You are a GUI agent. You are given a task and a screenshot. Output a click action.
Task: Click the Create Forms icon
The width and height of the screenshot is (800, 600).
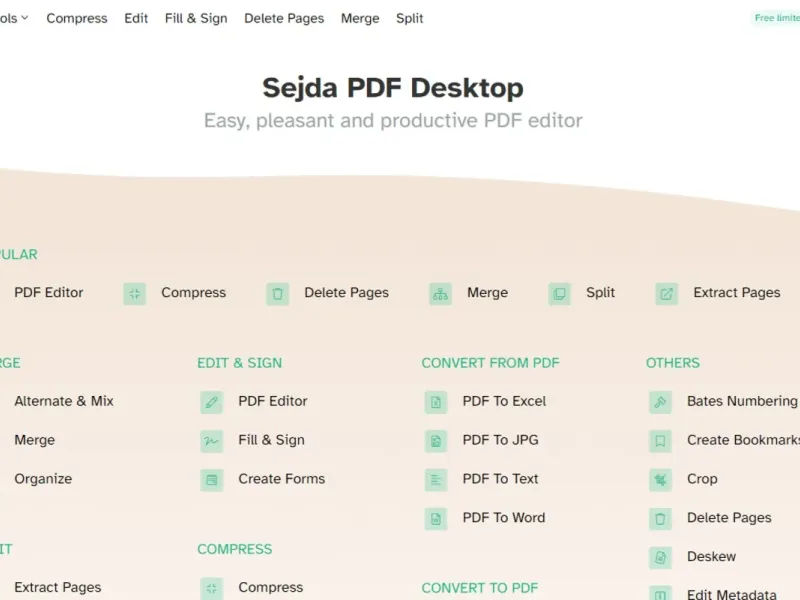[x=212, y=480]
